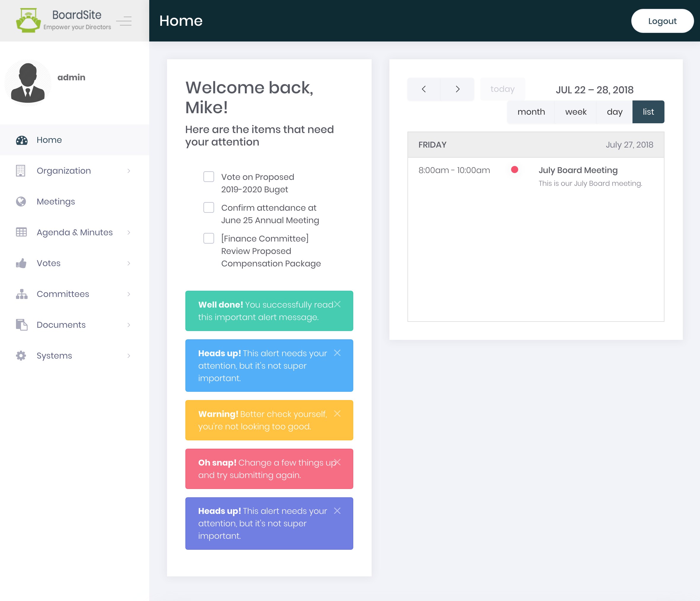Image resolution: width=700 pixels, height=601 pixels.
Task: Toggle the hamburger sidebar menu icon
Action: click(124, 21)
